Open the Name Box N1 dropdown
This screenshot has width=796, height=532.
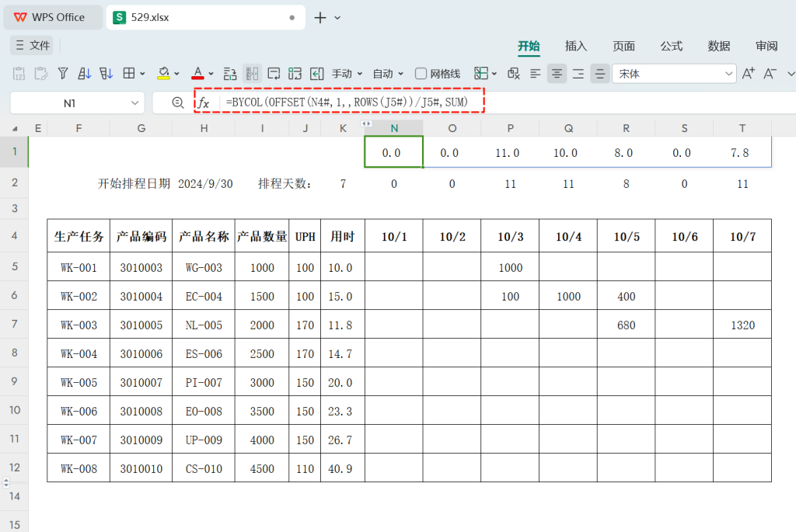[134, 103]
